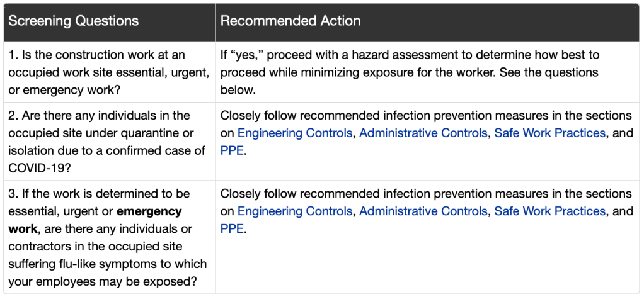This screenshot has width=644, height=297.
Task: Click the Recommended Action column header
Action: (290, 21)
